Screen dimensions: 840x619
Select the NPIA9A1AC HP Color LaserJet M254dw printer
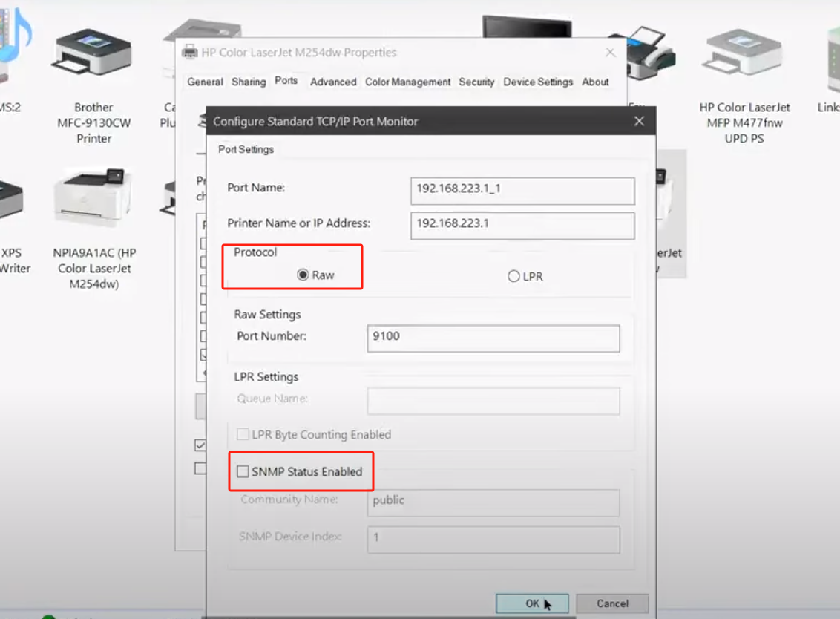(92, 194)
